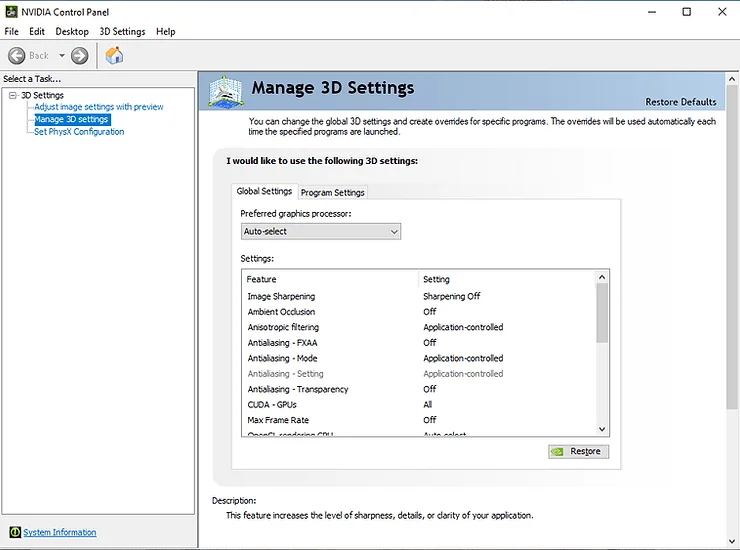The width and height of the screenshot is (740, 550).
Task: Open the 3D Settings menu
Action: 122,32
